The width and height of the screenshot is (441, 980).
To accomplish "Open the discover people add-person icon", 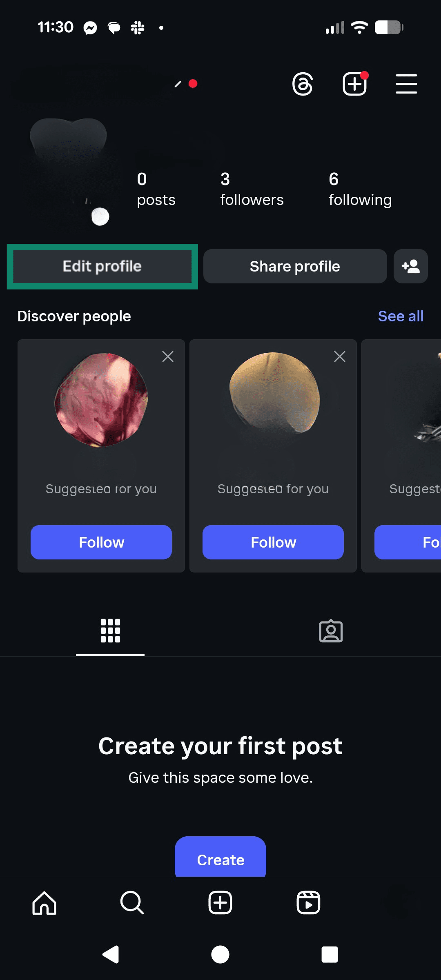I will coord(411,267).
